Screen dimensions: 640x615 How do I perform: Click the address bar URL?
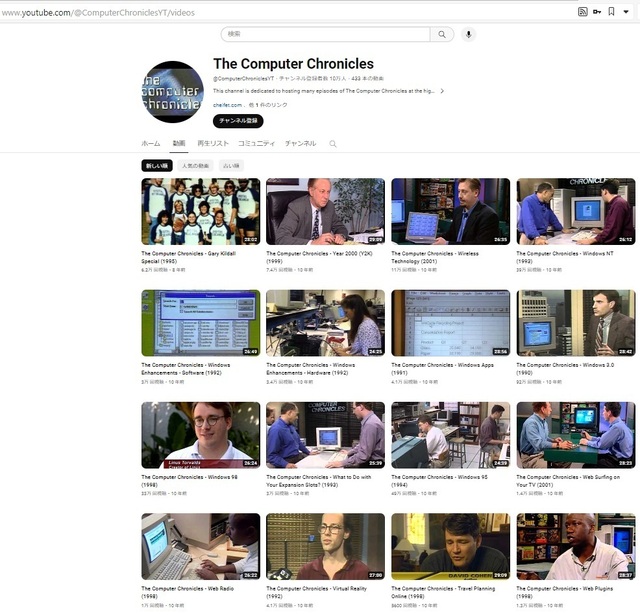(x=98, y=13)
